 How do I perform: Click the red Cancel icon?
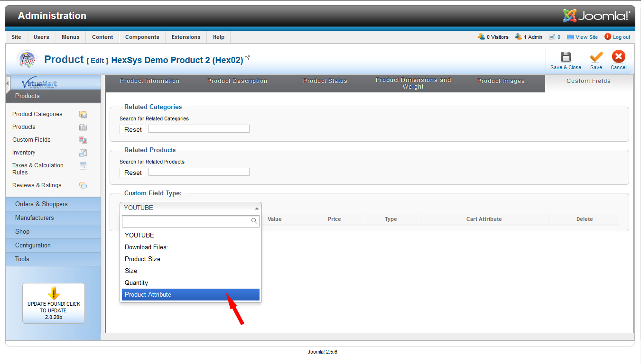pos(618,57)
